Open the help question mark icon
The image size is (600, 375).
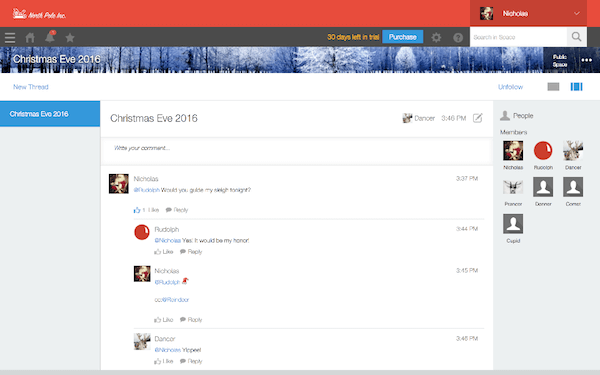pyautogui.click(x=458, y=38)
